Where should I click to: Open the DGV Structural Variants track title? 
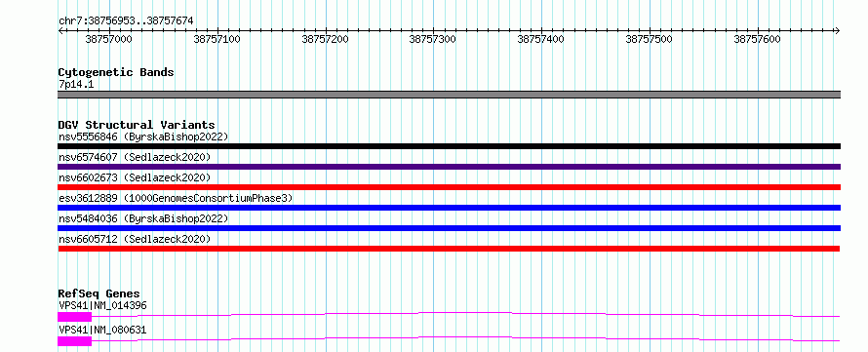137,125
